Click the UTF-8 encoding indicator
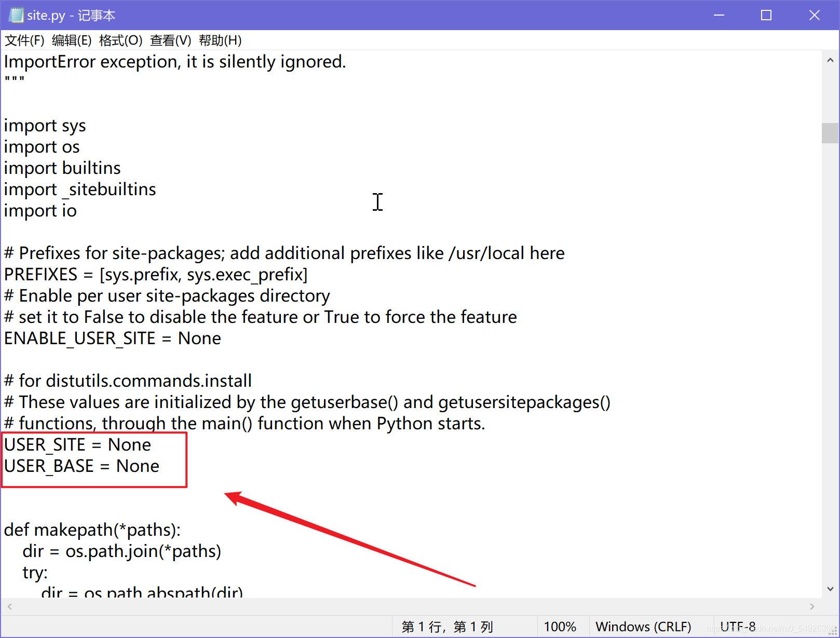Viewport: 840px width, 638px height. coord(738,626)
